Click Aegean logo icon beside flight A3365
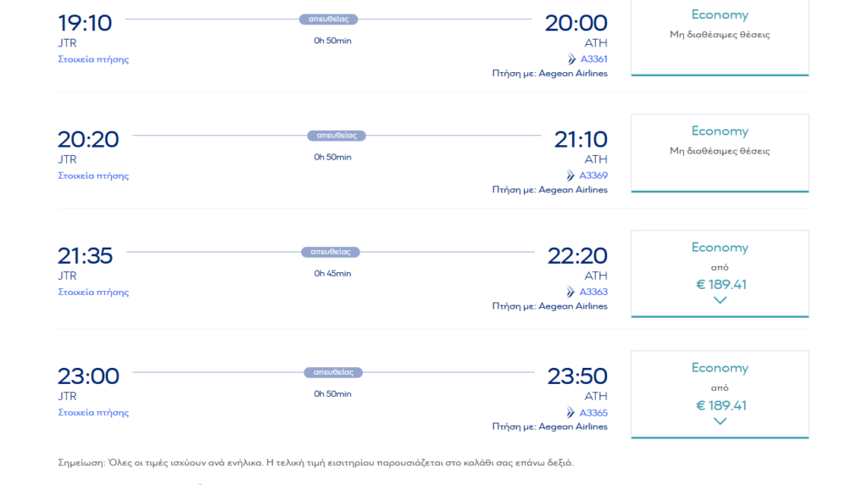 pos(571,413)
